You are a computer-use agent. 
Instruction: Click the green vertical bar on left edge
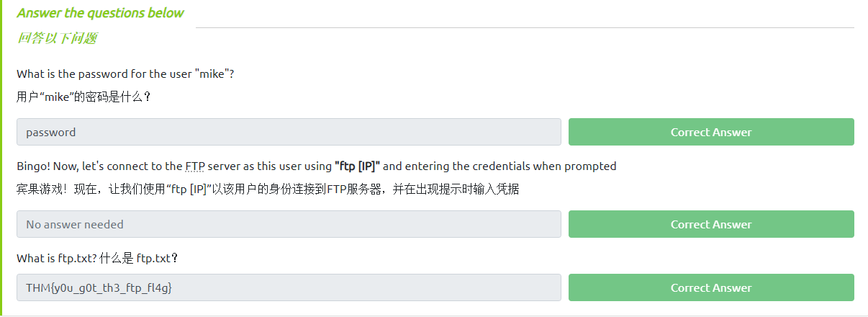(1, 158)
